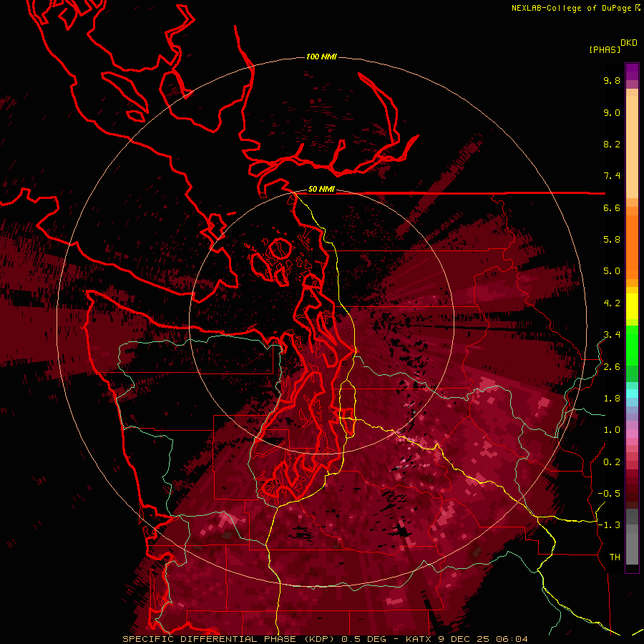Select the 1.0 scale value

click(x=612, y=430)
